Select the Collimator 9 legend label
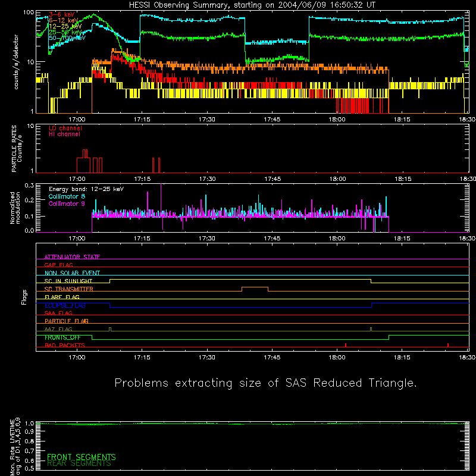 67,203
